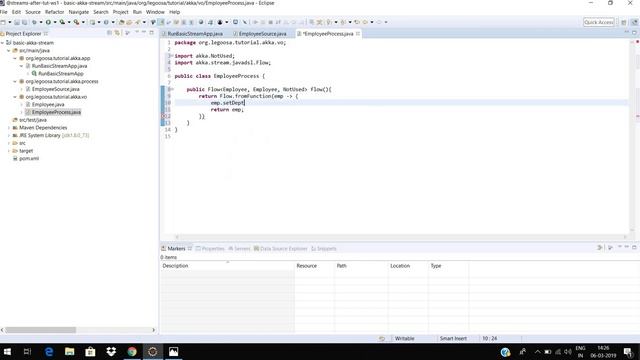The image size is (640, 360).
Task: Switch to the Servers view tab
Action: (x=239, y=249)
